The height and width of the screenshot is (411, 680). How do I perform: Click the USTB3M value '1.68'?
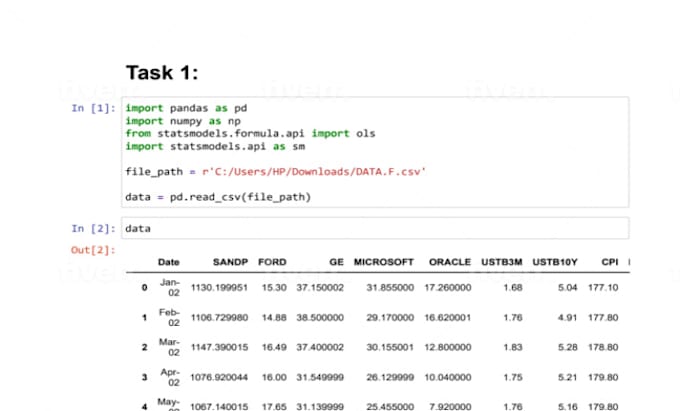[513, 287]
